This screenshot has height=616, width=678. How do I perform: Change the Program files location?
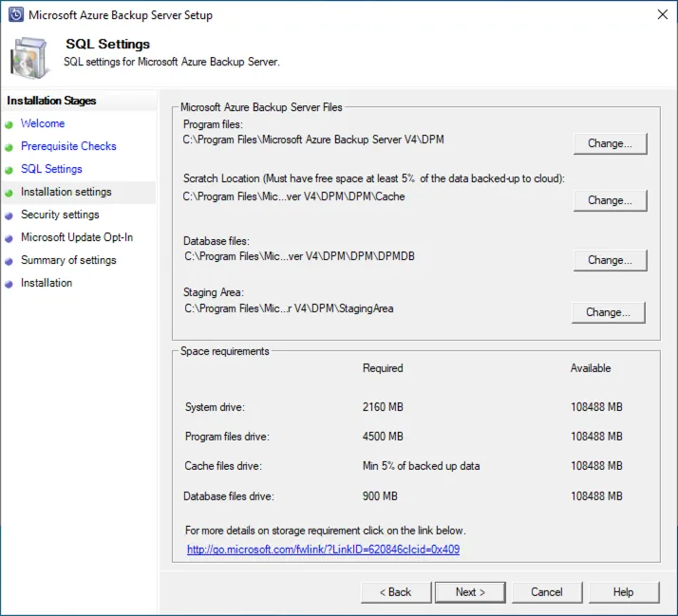point(610,143)
